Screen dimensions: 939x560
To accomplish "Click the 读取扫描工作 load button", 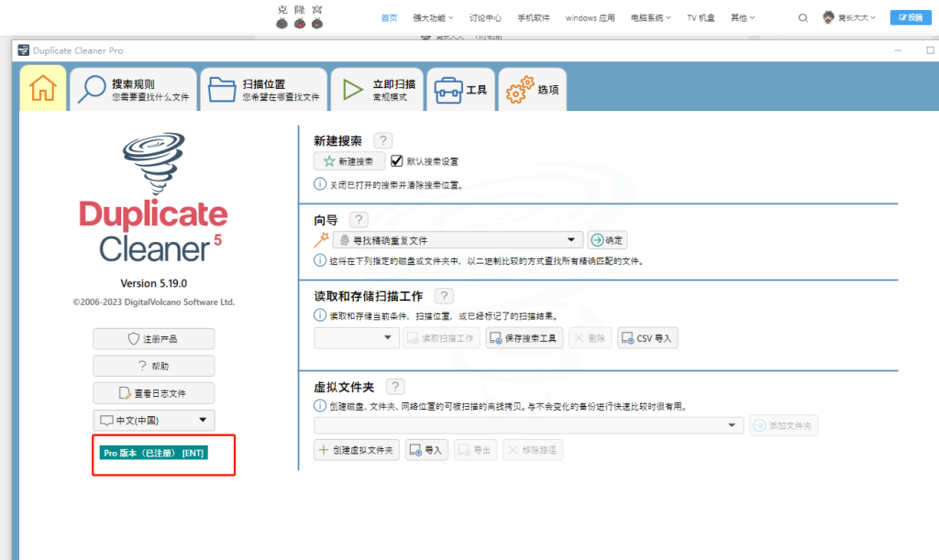I will pyautogui.click(x=441, y=338).
